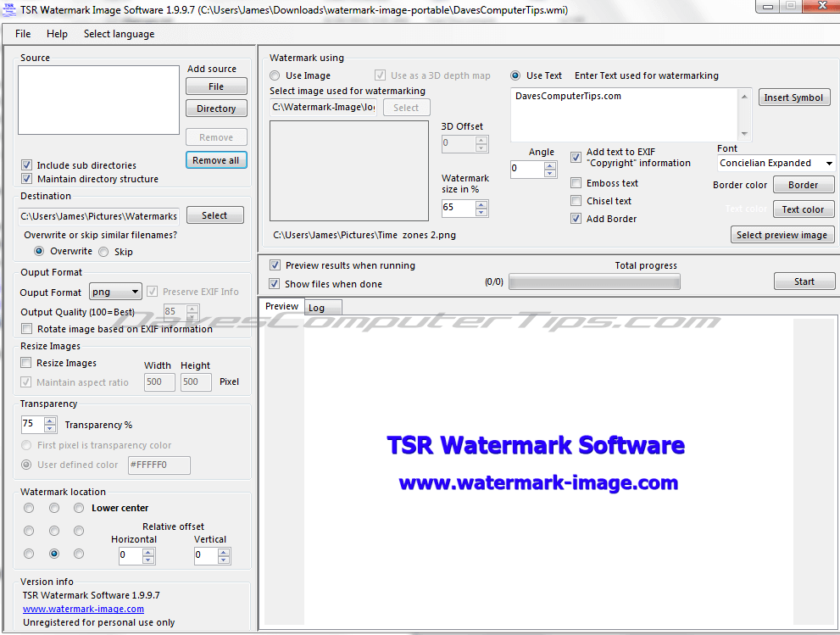Select the Use Image radio button

pyautogui.click(x=275, y=75)
